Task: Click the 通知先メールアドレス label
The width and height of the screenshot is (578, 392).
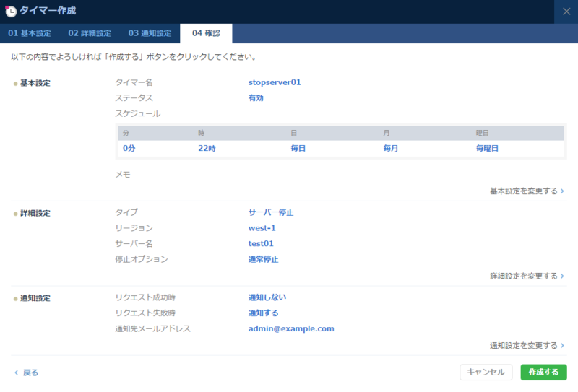Action: [153, 328]
